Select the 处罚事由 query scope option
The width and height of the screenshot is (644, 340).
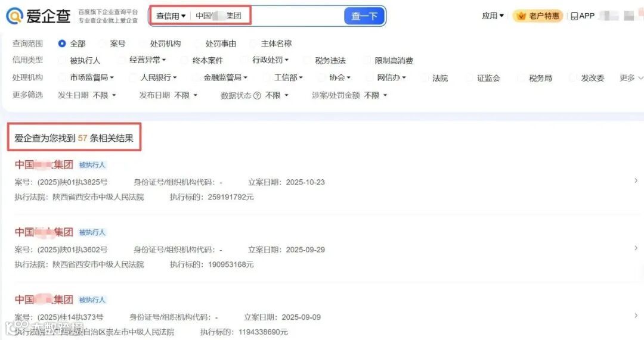(215, 43)
